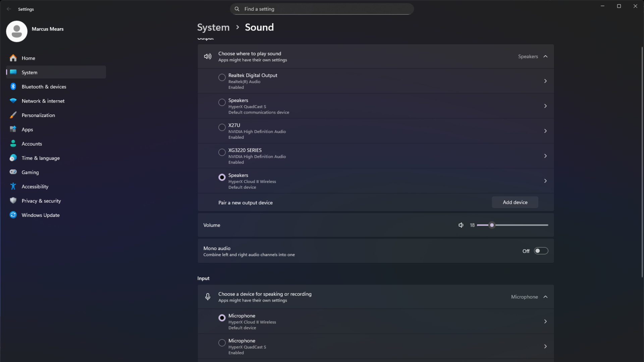
Task: Adjust the Volume slider
Action: (492, 225)
